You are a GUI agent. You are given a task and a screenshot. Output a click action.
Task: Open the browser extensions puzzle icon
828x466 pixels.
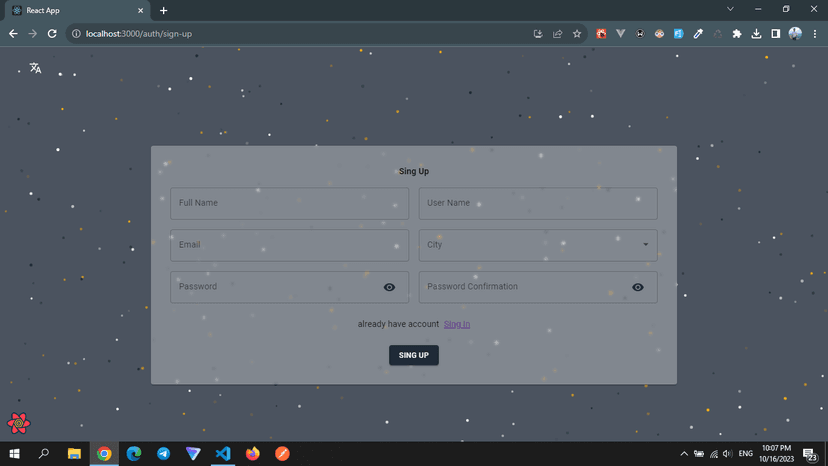737,34
